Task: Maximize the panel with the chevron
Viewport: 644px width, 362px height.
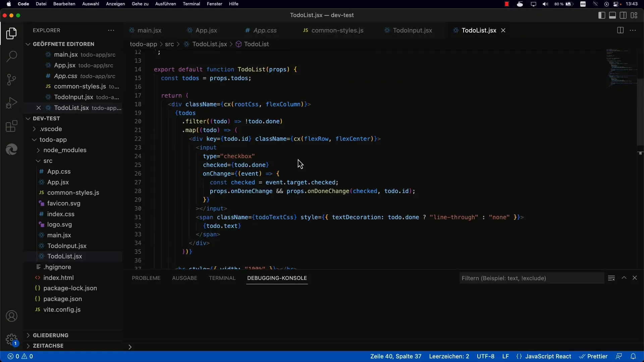Action: point(624,278)
